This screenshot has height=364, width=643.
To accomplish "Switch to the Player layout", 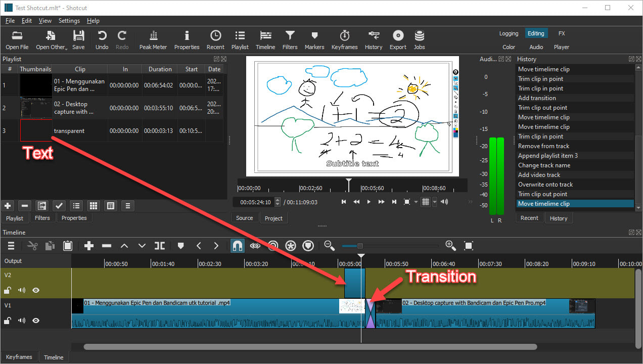I will pyautogui.click(x=562, y=47).
